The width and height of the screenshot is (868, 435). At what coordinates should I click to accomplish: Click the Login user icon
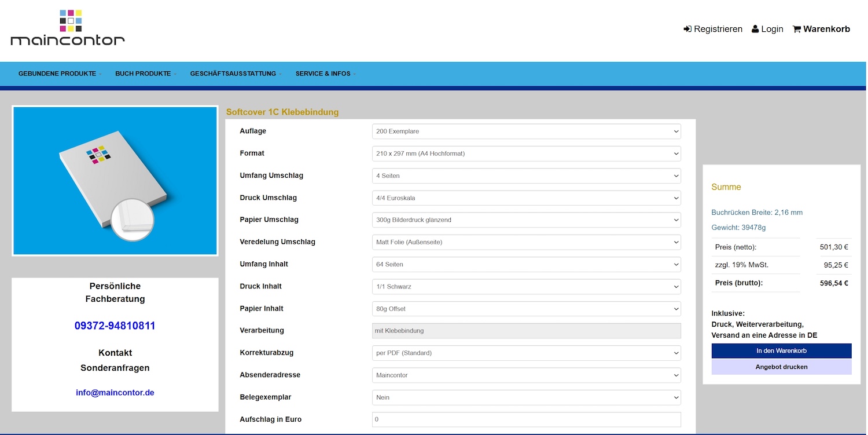click(x=755, y=29)
